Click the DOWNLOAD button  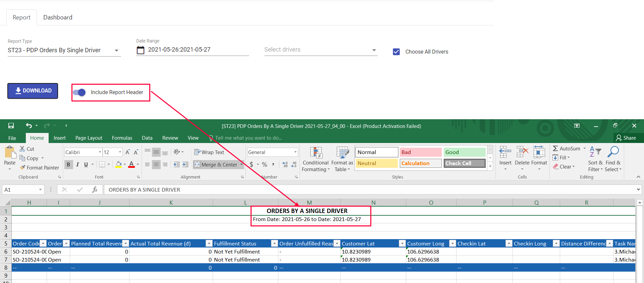[x=33, y=91]
